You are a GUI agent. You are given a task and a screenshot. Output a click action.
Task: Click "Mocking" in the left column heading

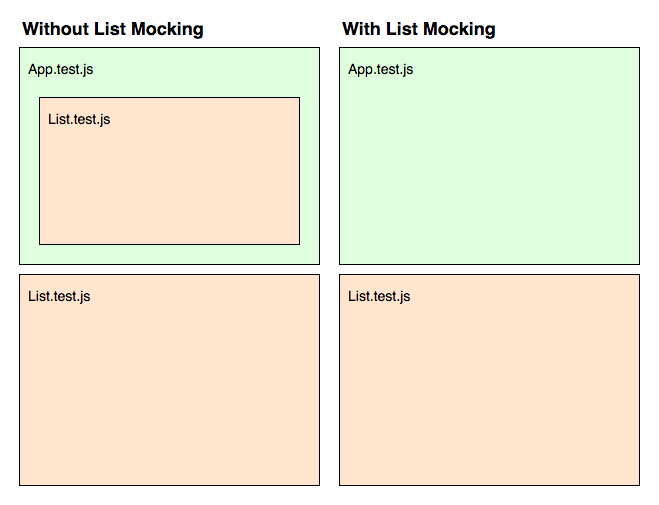click(x=169, y=29)
